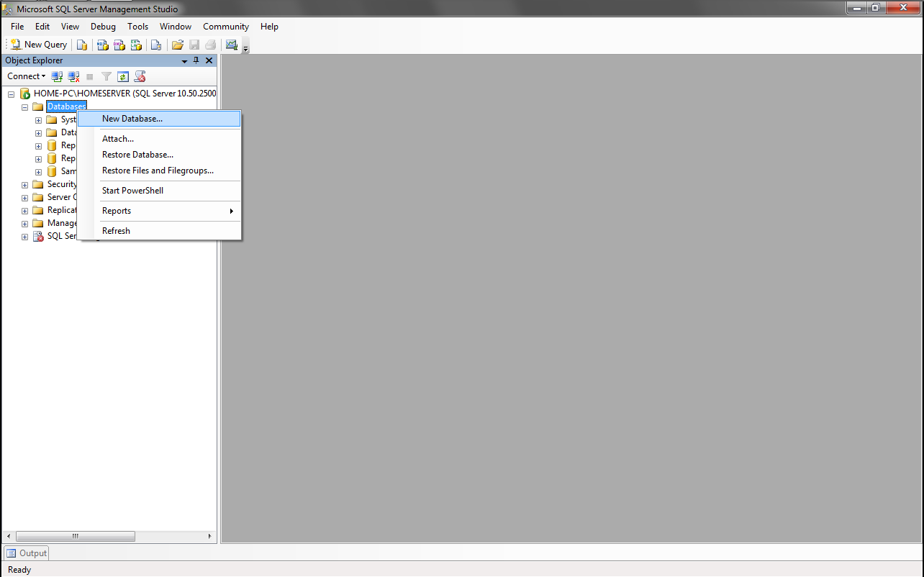Open the Connect dropdown in Object Explorer
The height and width of the screenshot is (577, 924).
(26, 76)
